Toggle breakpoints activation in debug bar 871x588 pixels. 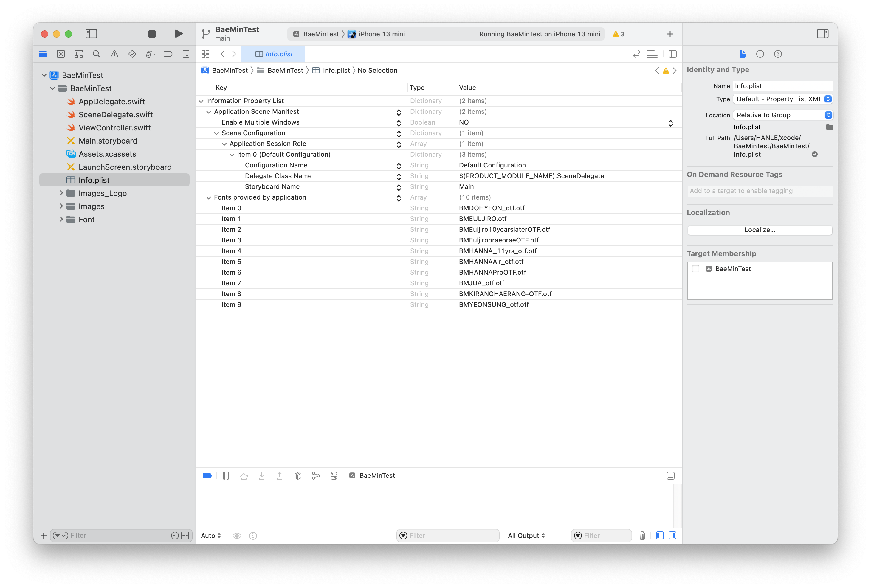(x=207, y=476)
